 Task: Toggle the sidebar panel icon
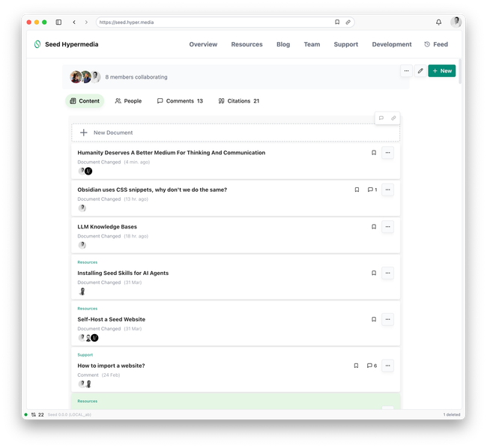59,22
